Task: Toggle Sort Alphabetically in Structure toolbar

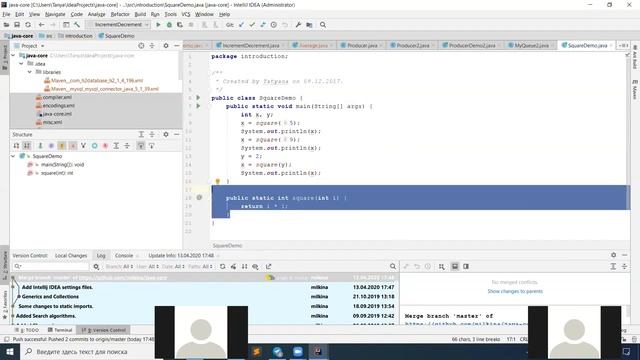Action: tap(27, 146)
